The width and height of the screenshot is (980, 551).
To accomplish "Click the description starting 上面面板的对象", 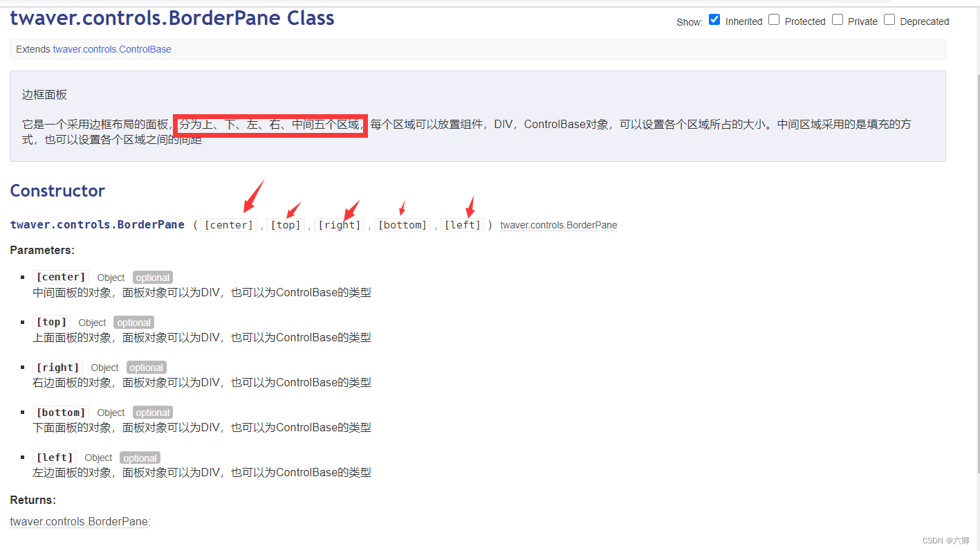I will point(202,338).
